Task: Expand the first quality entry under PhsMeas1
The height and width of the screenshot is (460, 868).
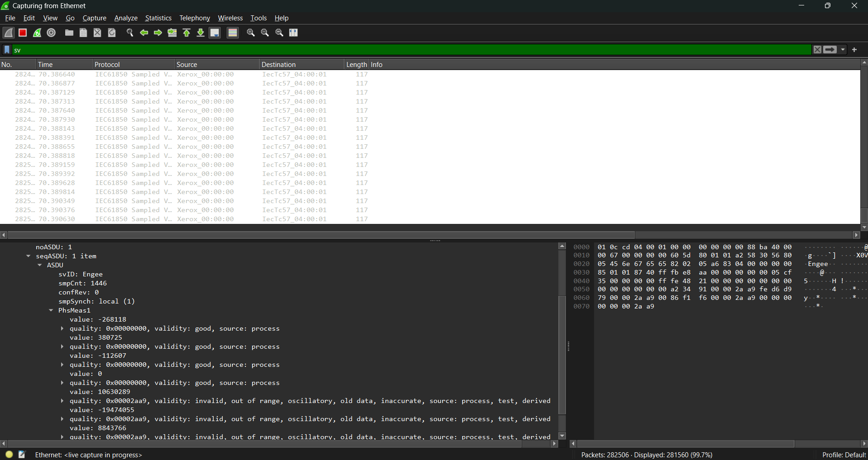Action: [x=62, y=328]
